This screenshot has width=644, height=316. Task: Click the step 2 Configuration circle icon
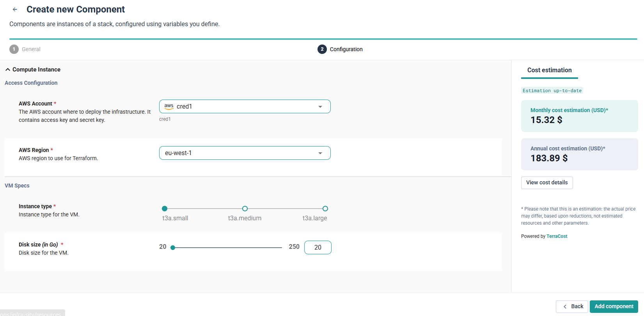click(x=322, y=49)
